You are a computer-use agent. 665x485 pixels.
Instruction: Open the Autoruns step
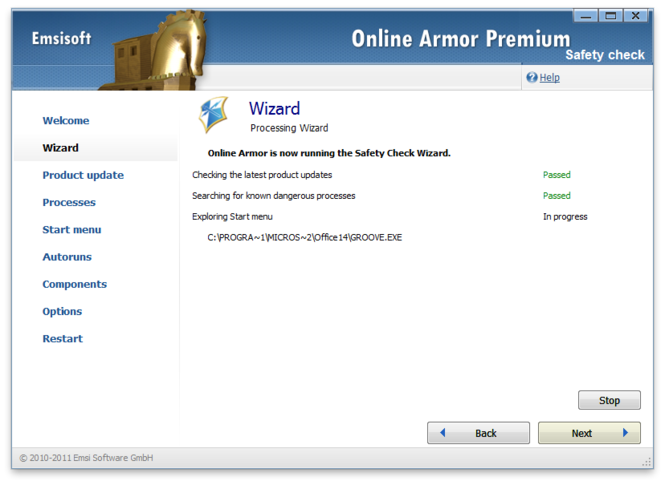click(67, 256)
